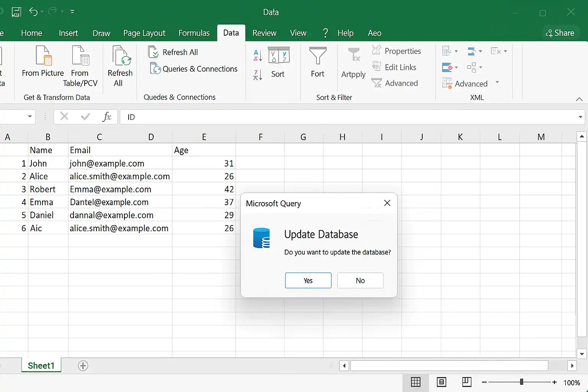The height and width of the screenshot is (392, 588).
Task: Expand the Name Box dropdown
Action: (x=30, y=116)
